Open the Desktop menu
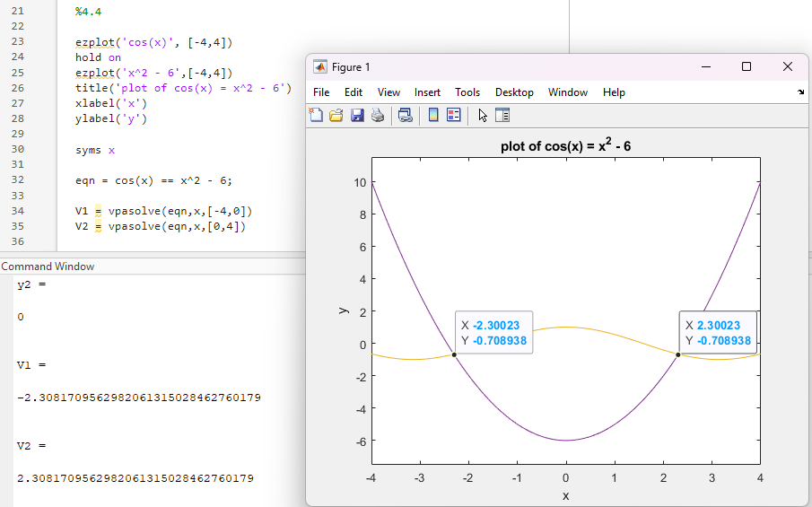The width and height of the screenshot is (812, 507). point(514,92)
